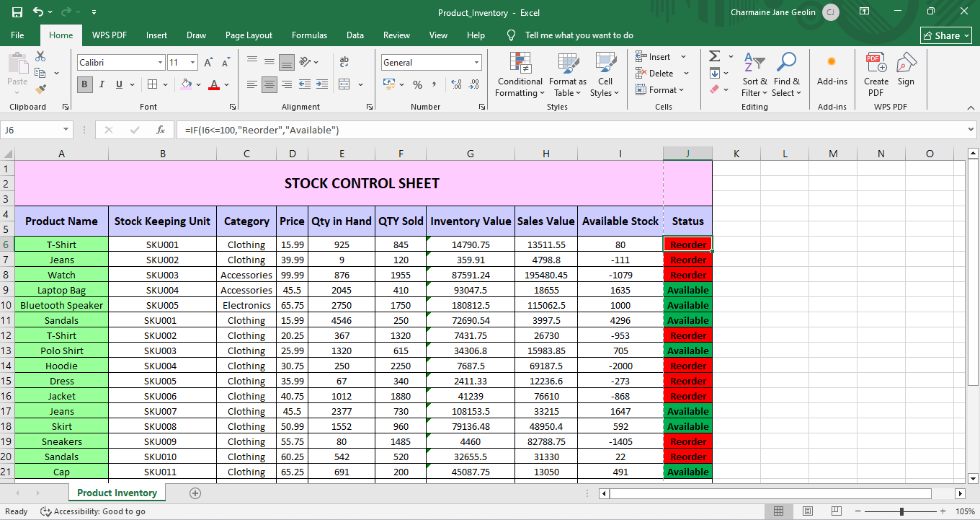This screenshot has width=980, height=520.
Task: Activate the Format Painter brush
Action: coord(40,89)
